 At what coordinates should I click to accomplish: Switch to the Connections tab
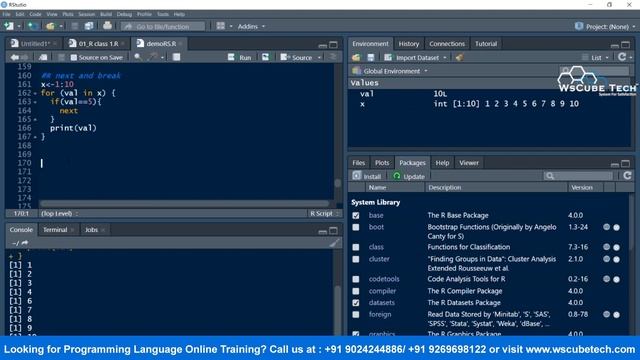pyautogui.click(x=447, y=44)
